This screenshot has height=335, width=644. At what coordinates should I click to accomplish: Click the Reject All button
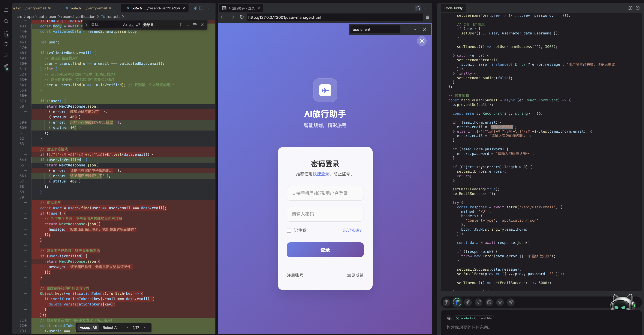[111, 328]
